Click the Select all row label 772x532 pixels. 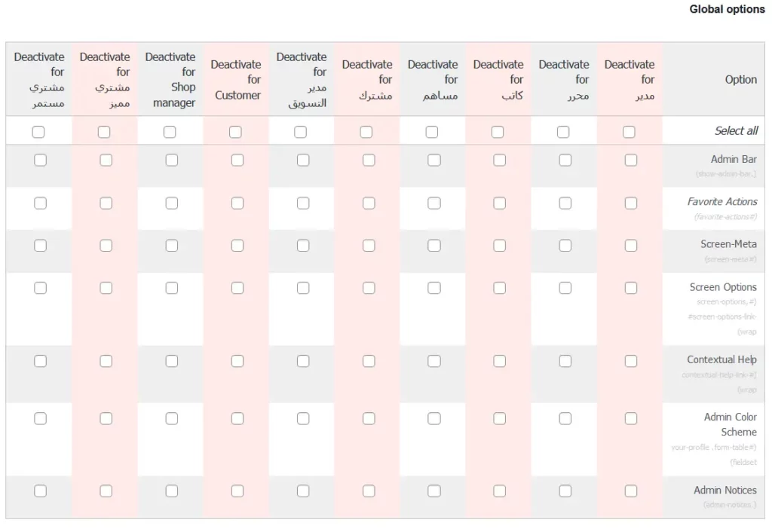pyautogui.click(x=736, y=131)
